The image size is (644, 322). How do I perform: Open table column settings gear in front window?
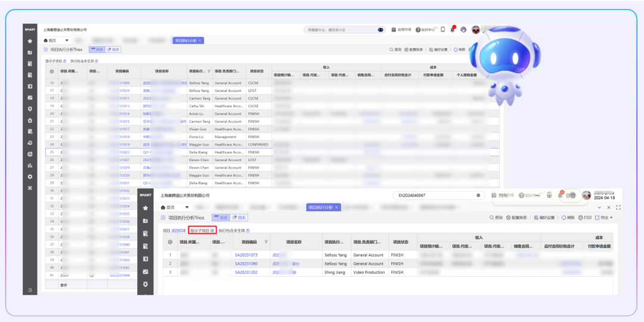(x=170, y=242)
